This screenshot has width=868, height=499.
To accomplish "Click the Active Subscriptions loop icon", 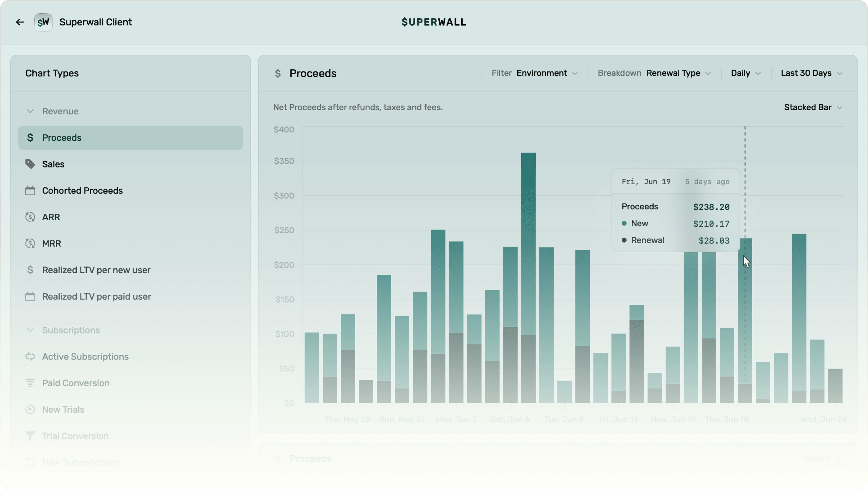I will [30, 356].
